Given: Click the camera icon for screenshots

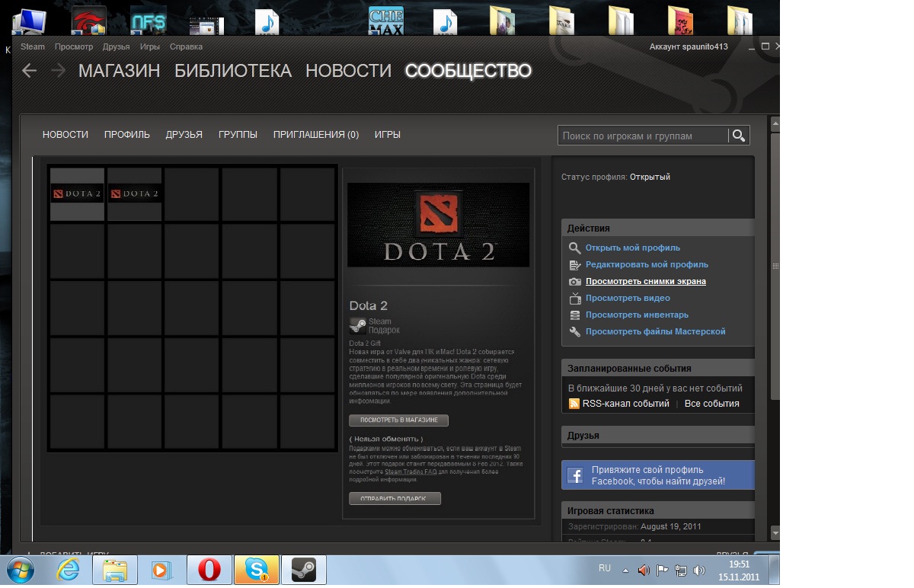Looking at the screenshot, I should pos(575,282).
